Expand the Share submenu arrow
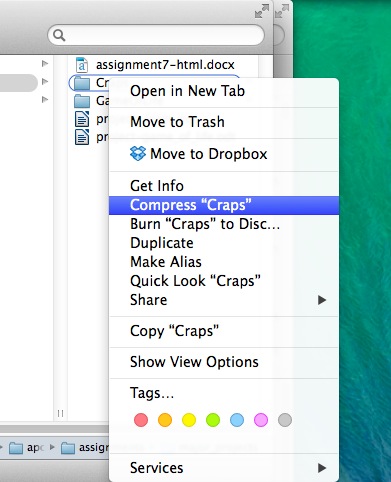 (322, 300)
